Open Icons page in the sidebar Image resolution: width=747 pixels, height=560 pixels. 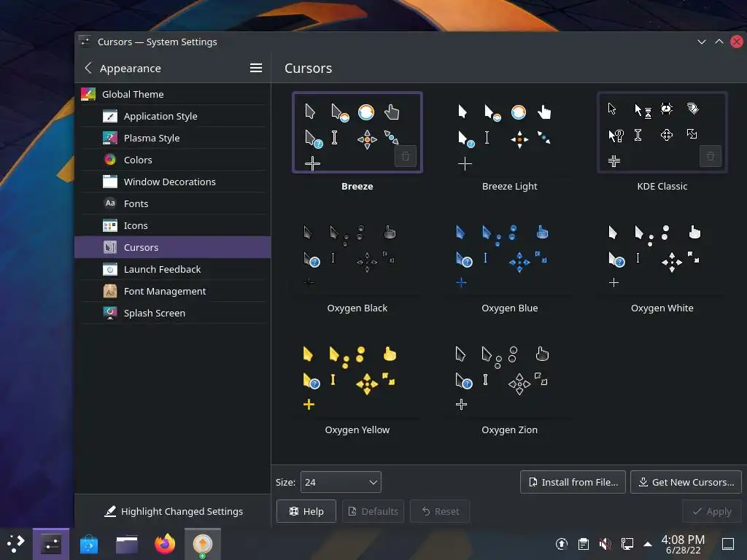(x=172, y=226)
